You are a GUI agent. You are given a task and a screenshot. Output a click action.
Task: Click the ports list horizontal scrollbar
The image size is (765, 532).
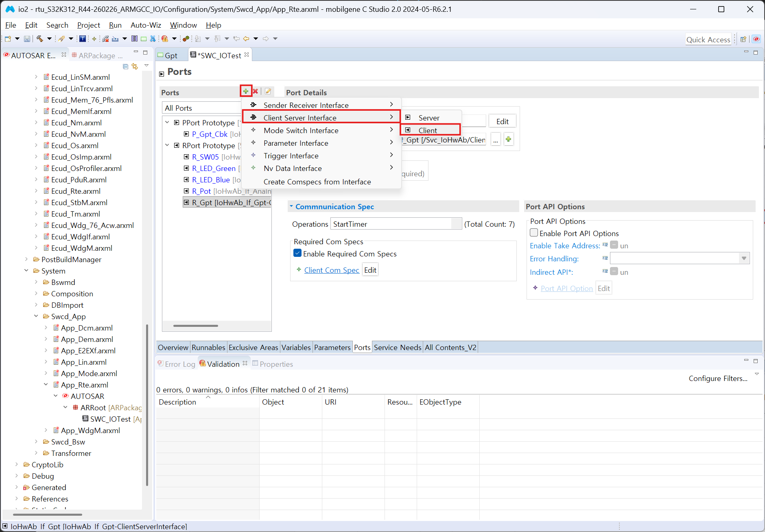click(196, 326)
